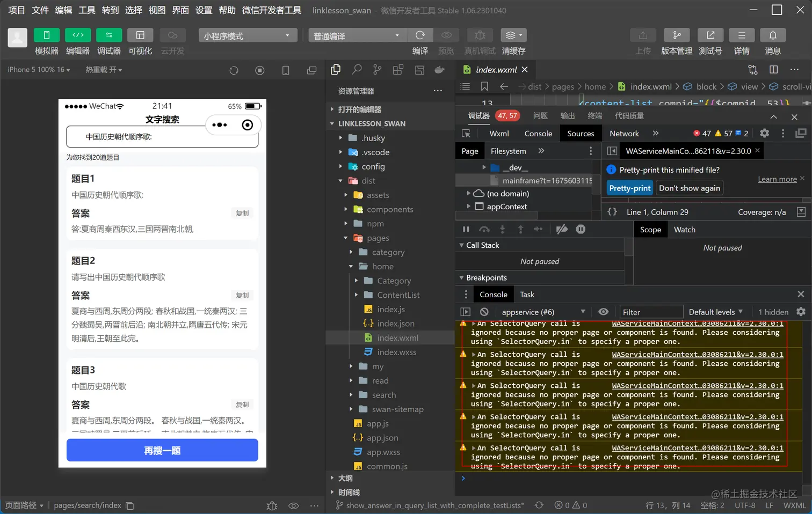Screen dimensions: 812x514
Task: Open the details icon in toolbar
Action: [x=742, y=35]
